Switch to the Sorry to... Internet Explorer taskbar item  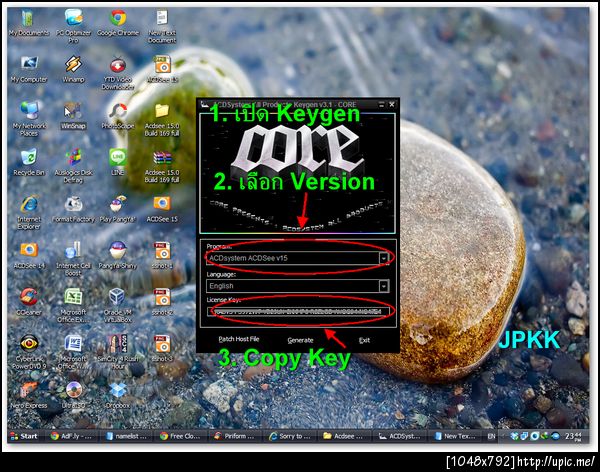tap(290, 436)
